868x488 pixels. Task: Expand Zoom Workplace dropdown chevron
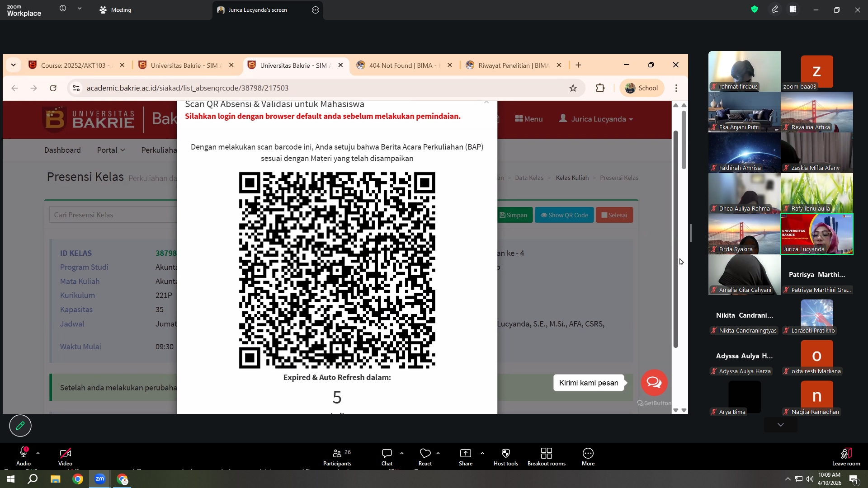(x=80, y=9)
